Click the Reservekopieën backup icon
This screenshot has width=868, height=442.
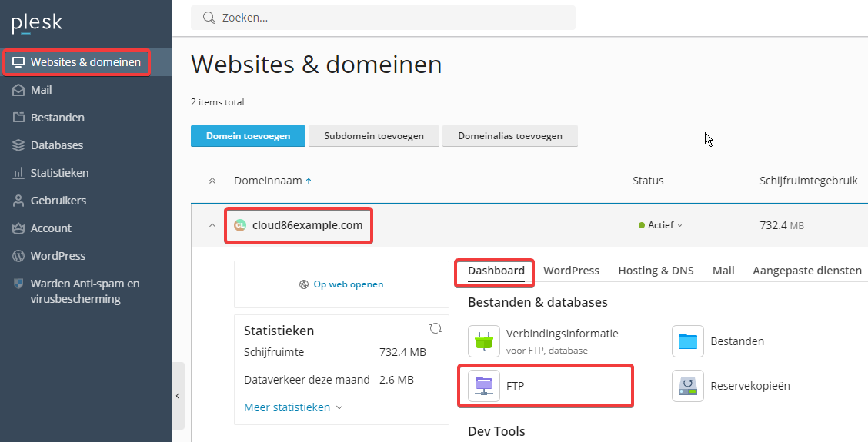(687, 386)
